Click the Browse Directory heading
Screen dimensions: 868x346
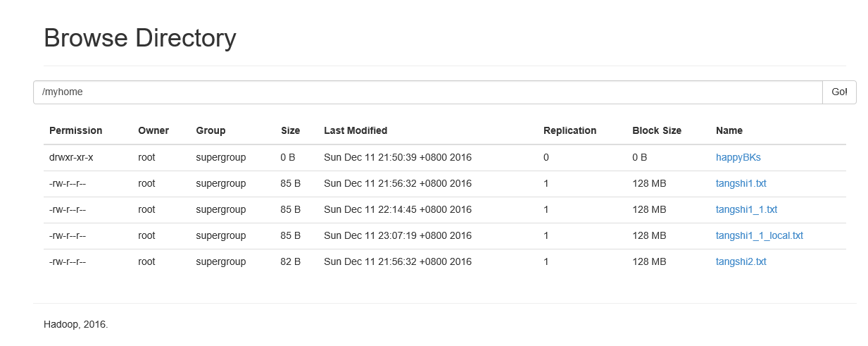coord(140,38)
